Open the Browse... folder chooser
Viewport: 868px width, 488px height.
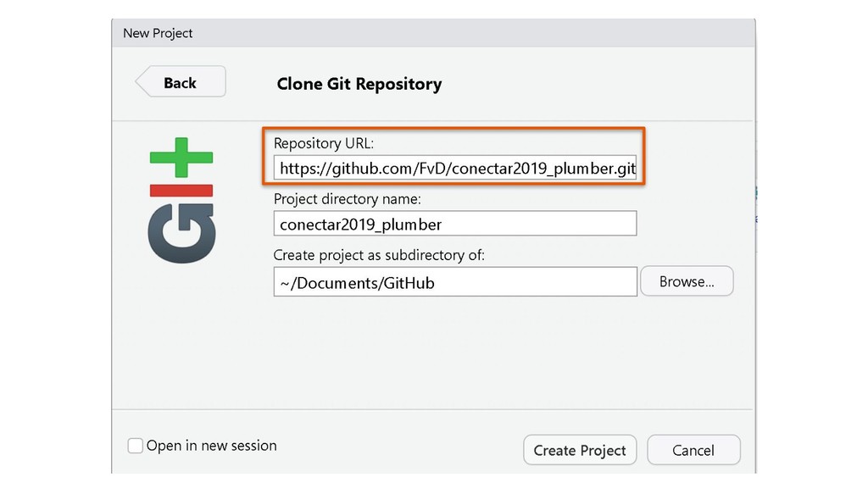[687, 281]
